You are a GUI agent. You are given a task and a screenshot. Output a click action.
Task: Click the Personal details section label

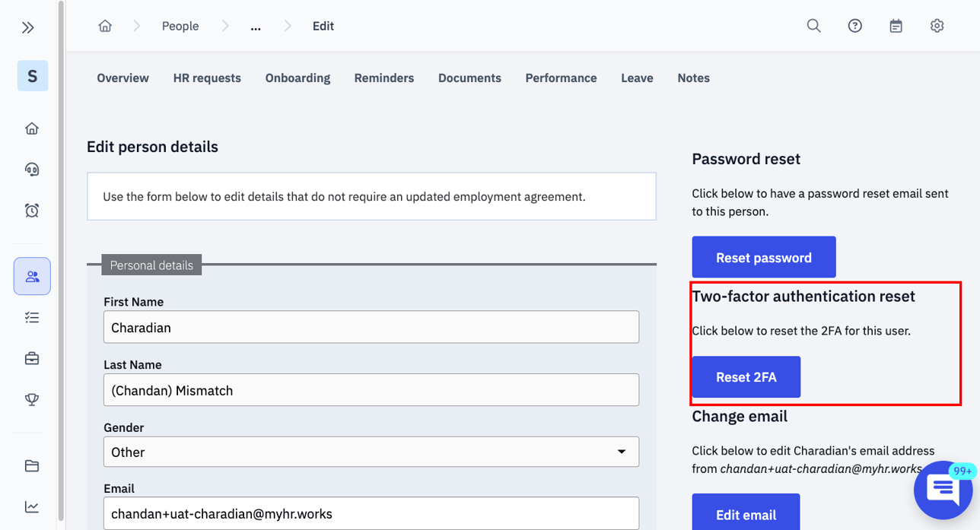[151, 265]
